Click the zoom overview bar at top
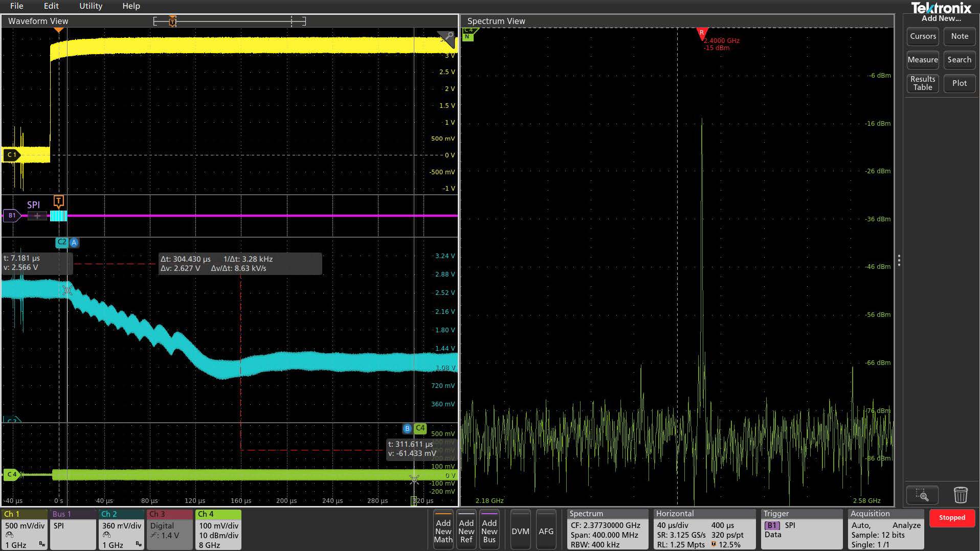 tap(230, 21)
